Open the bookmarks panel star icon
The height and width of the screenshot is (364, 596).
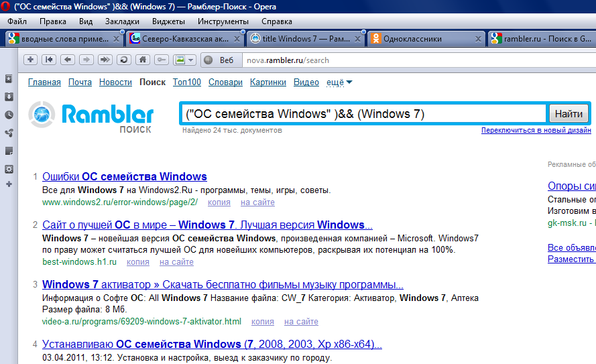9,78
